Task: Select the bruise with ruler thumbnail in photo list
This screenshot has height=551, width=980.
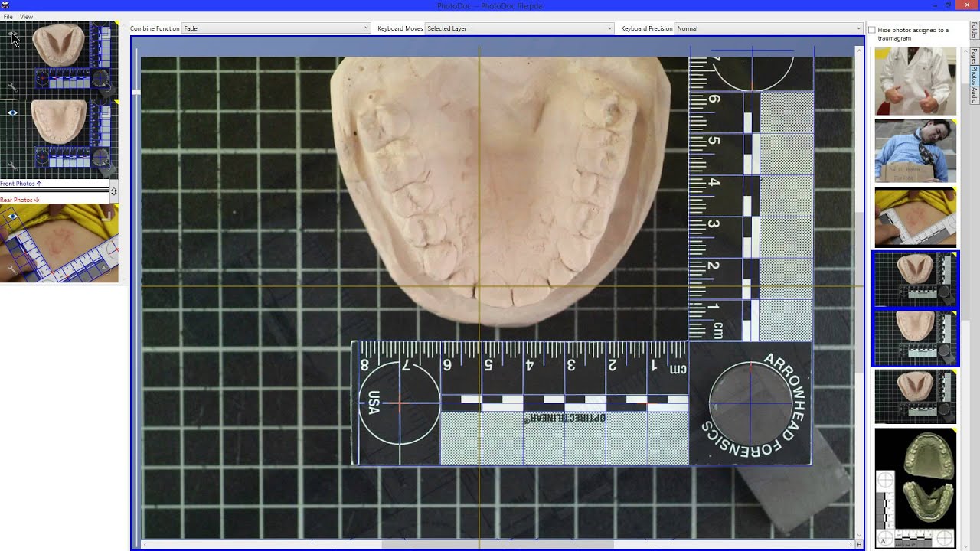Action: 915,217
